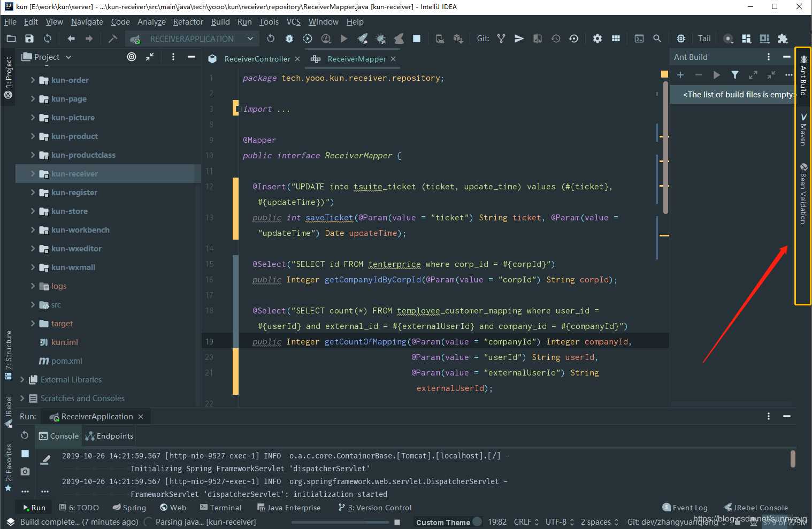Viewport: 812px width, 529px height.
Task: Open the Refactor menu
Action: point(188,22)
